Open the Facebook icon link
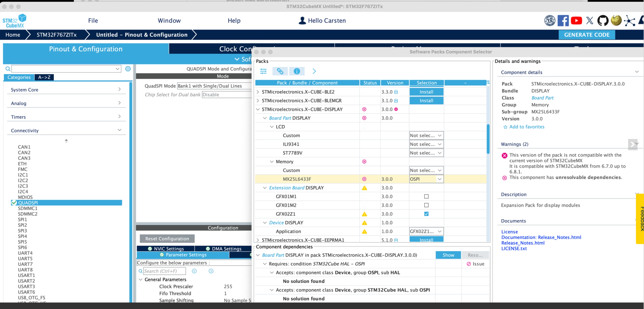 563,21
